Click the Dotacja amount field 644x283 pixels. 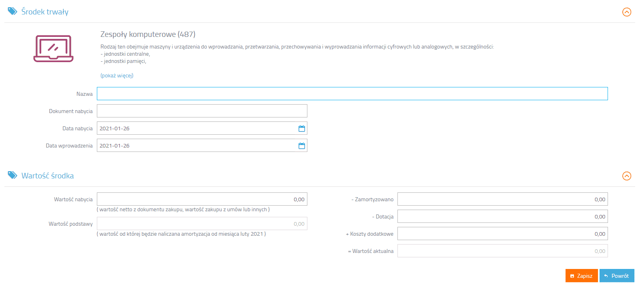click(x=503, y=216)
